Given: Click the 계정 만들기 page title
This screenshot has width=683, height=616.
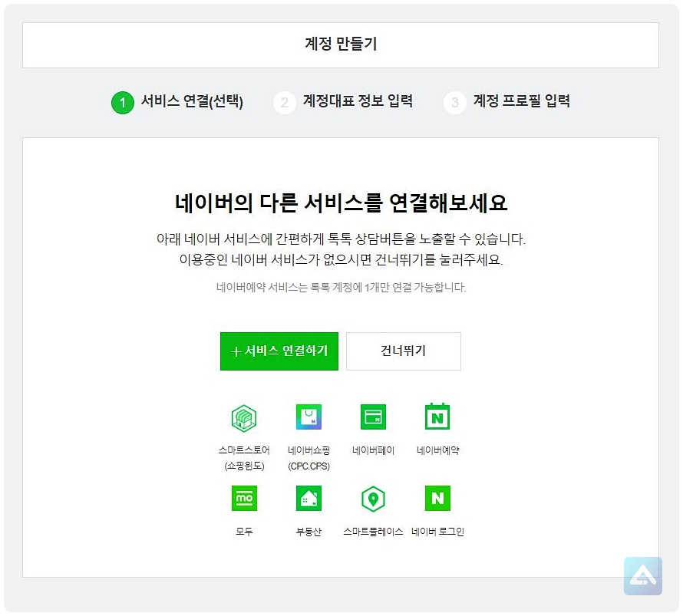Looking at the screenshot, I should [x=341, y=44].
